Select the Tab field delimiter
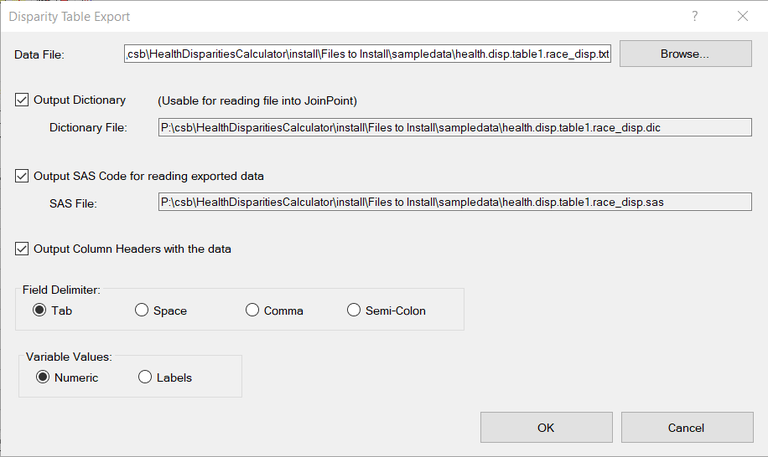Screen dimensions: 768x457 (x=41, y=311)
